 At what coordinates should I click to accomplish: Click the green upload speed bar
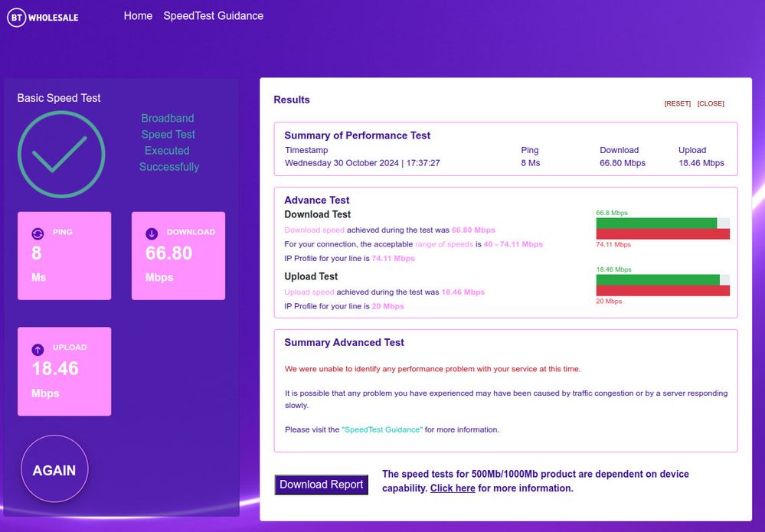tap(657, 279)
